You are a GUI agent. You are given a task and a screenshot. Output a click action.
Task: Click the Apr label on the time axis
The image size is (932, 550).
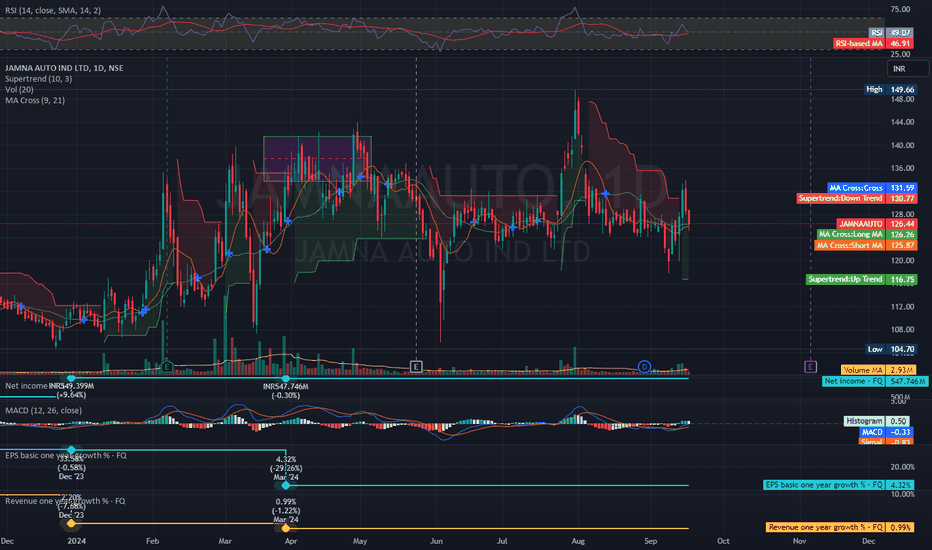tap(291, 542)
